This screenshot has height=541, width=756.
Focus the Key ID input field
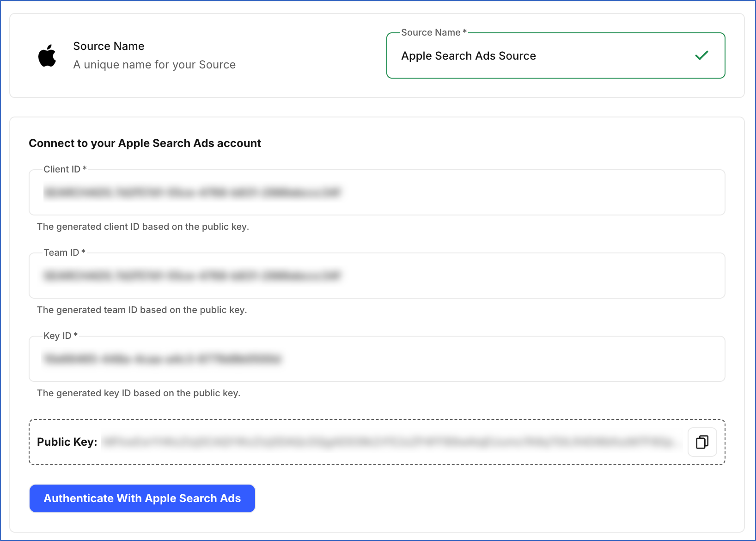point(377,359)
